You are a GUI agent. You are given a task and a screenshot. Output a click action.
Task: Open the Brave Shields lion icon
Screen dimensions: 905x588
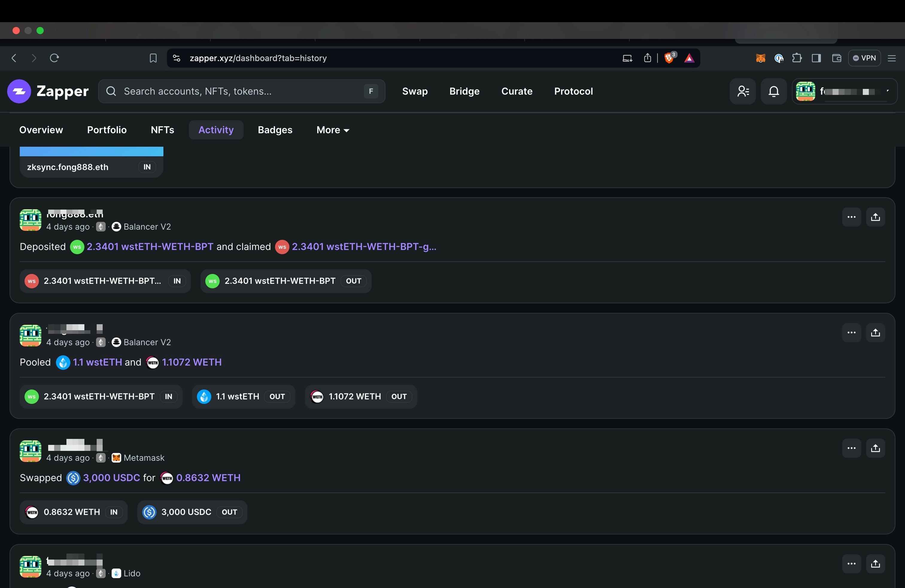pyautogui.click(x=669, y=58)
